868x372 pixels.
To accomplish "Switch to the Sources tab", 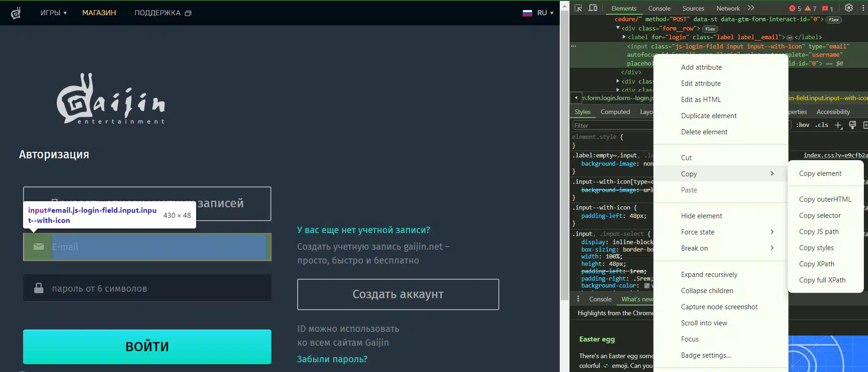I will 693,8.
